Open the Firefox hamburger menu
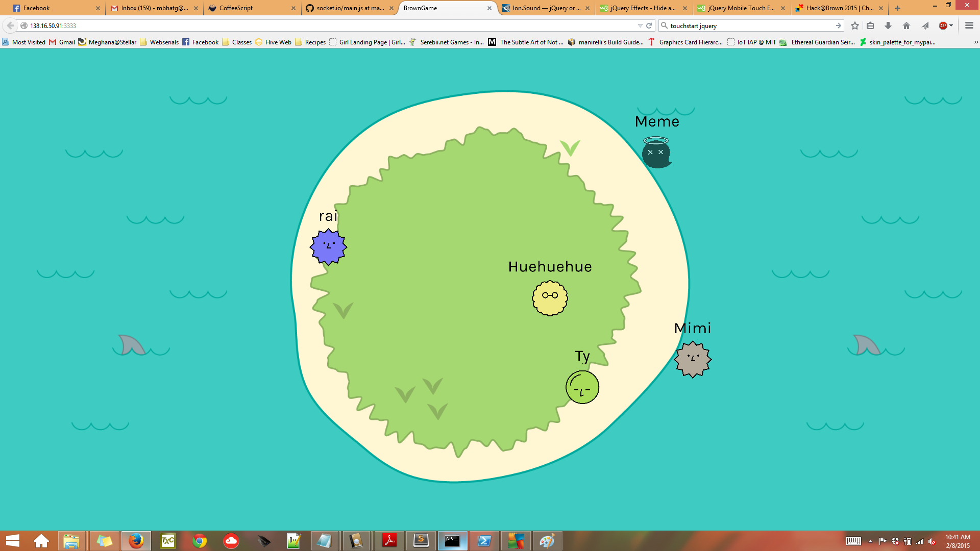The width and height of the screenshot is (980, 551). point(969,26)
